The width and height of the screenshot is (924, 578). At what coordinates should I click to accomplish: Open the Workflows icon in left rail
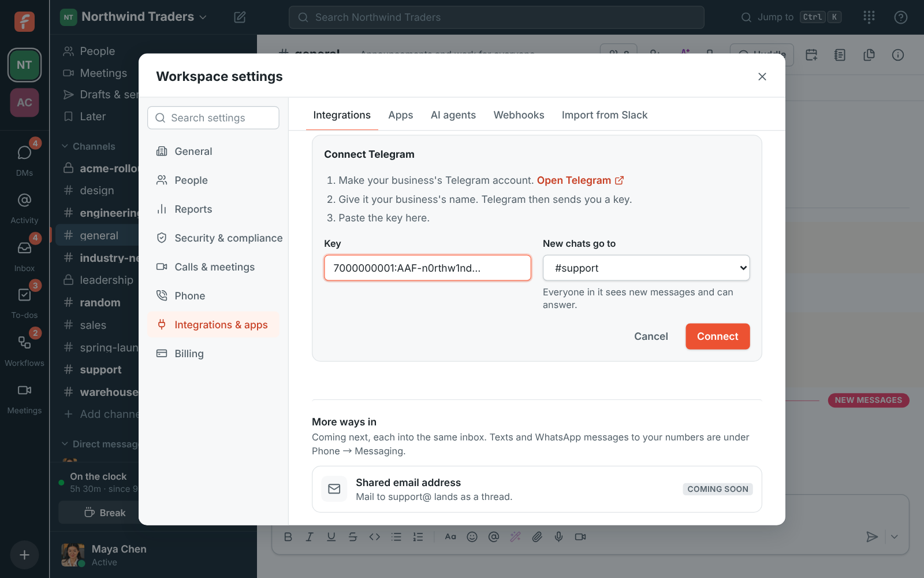point(24,343)
